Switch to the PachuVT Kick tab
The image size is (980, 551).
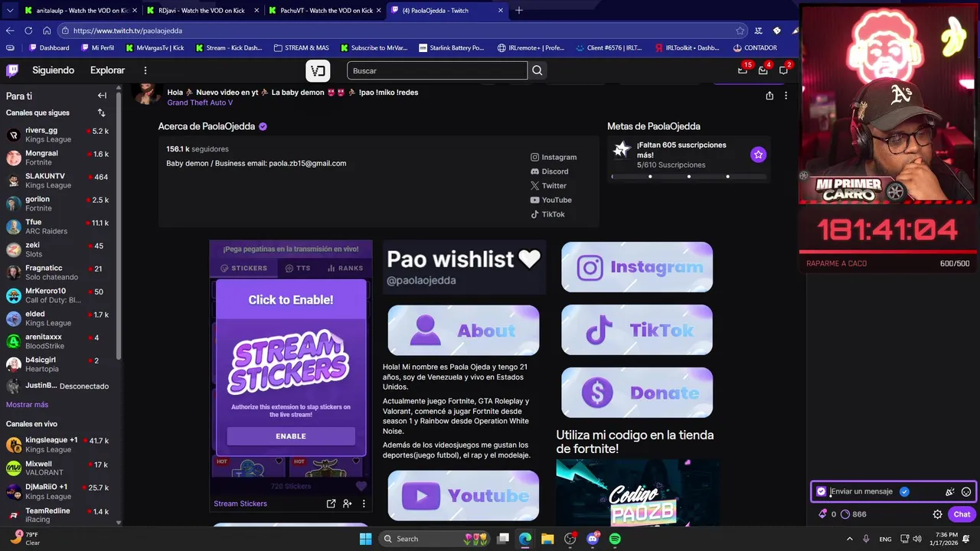(x=324, y=11)
